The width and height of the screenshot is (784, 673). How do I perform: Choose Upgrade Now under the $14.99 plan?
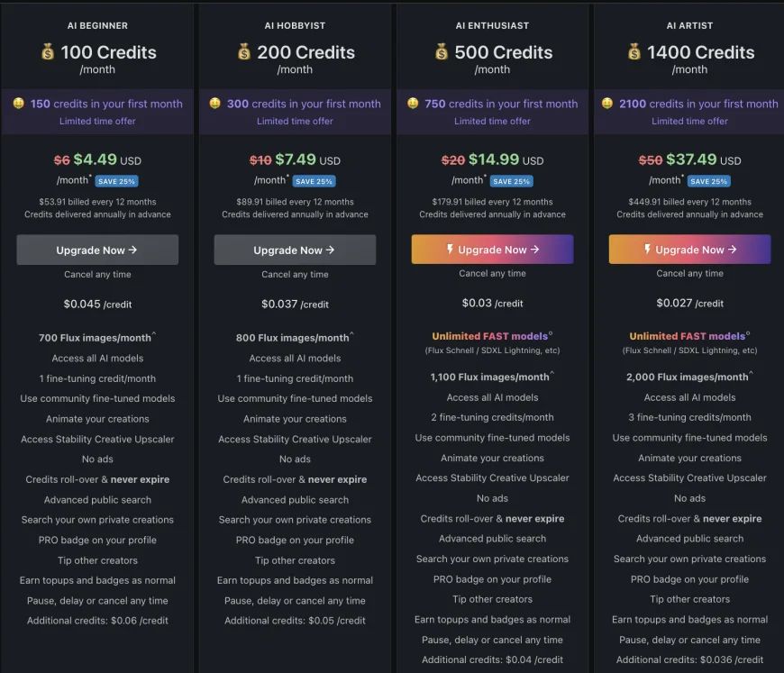[492, 250]
